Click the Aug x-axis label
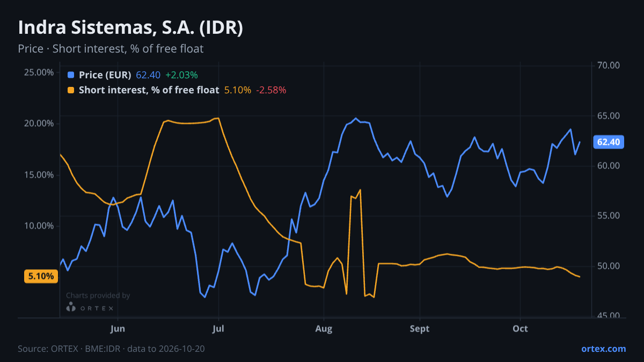This screenshot has height=362, width=644. [x=323, y=329]
